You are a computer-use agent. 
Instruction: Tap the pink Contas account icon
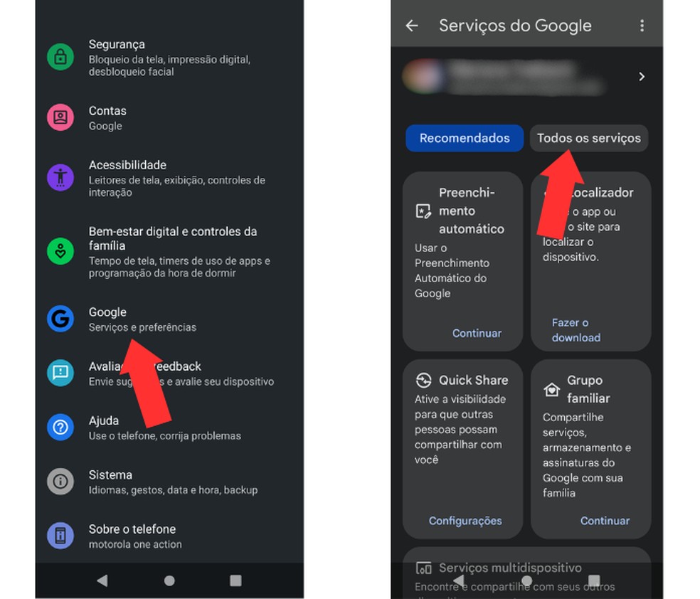tap(60, 117)
